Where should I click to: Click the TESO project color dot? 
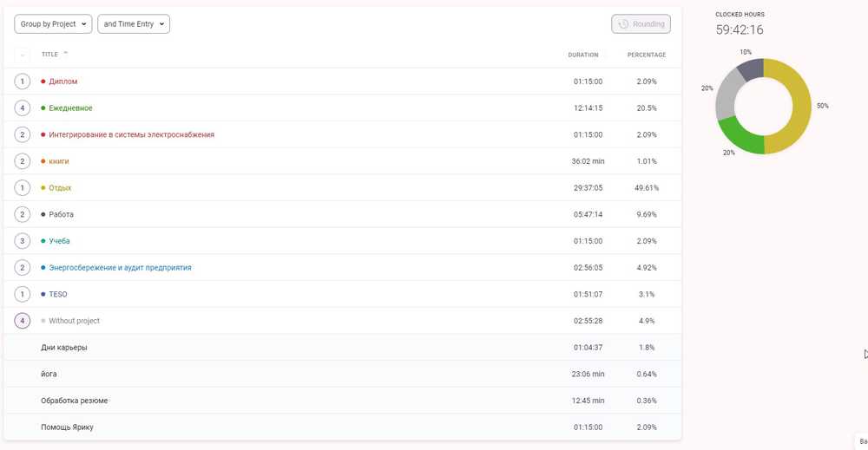(x=43, y=295)
